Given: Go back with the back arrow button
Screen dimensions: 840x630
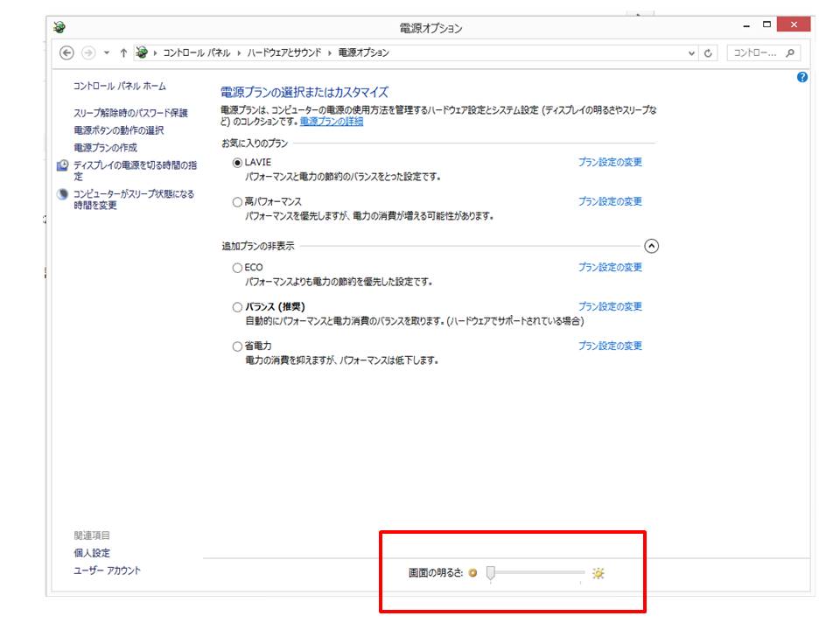Looking at the screenshot, I should (x=66, y=52).
